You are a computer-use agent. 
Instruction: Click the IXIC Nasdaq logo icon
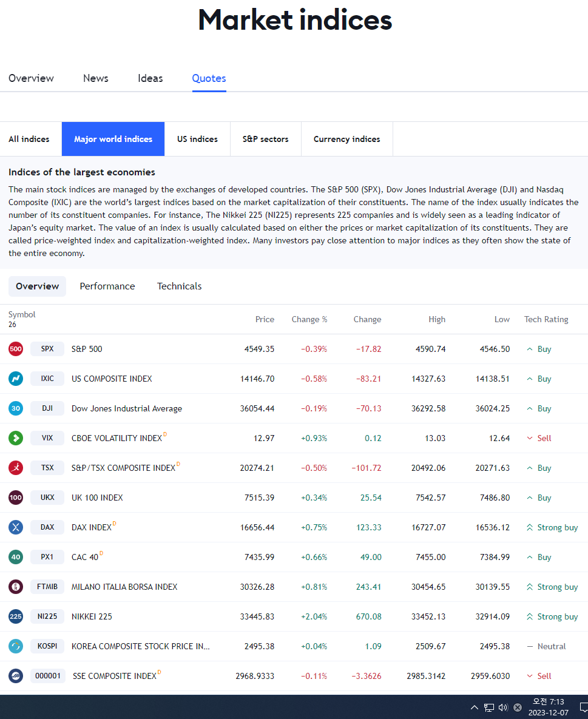click(16, 379)
